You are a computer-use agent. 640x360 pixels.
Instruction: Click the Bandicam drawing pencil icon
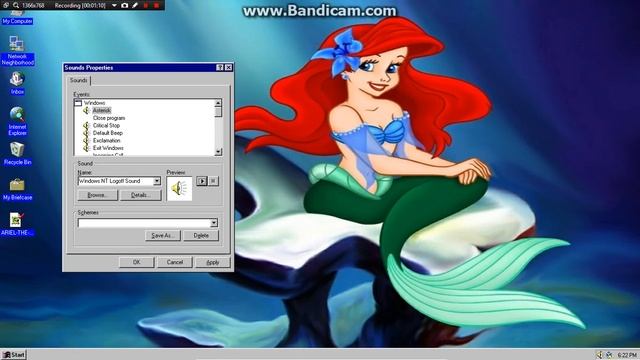point(135,5)
